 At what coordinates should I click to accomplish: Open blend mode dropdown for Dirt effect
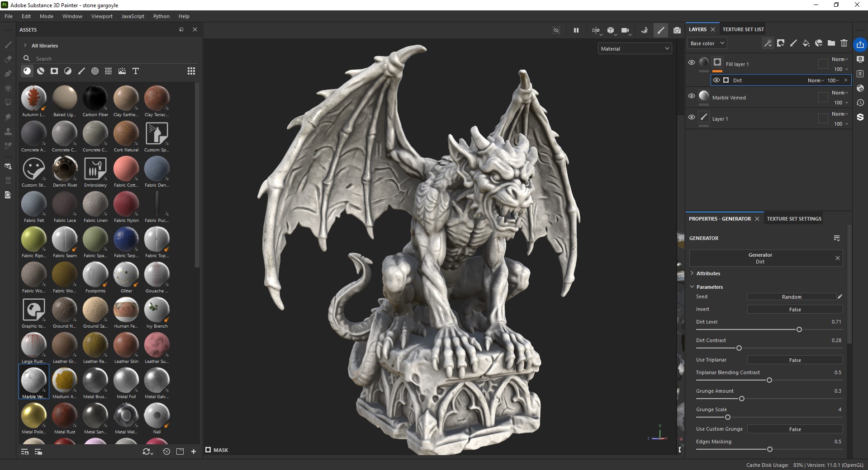pos(816,80)
